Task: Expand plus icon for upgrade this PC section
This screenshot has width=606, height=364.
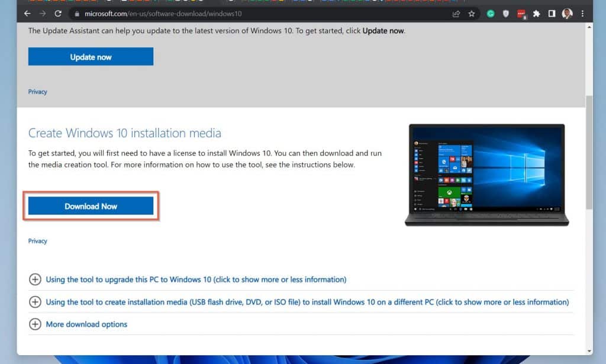Action: click(x=35, y=279)
